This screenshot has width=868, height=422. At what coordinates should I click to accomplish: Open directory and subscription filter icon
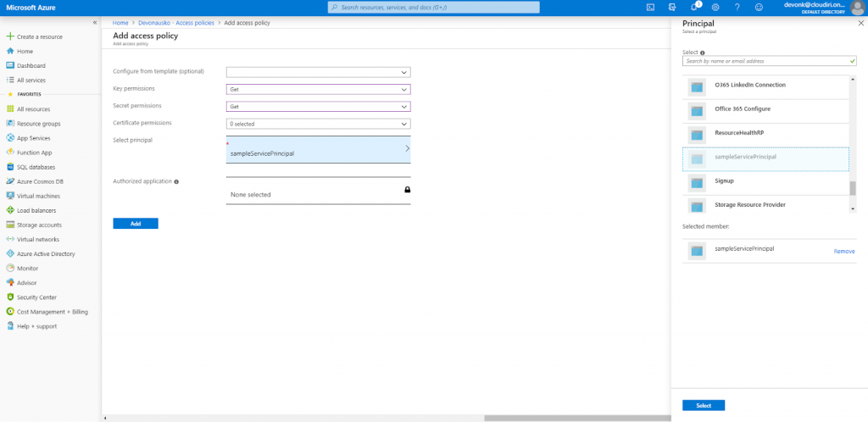(x=672, y=7)
